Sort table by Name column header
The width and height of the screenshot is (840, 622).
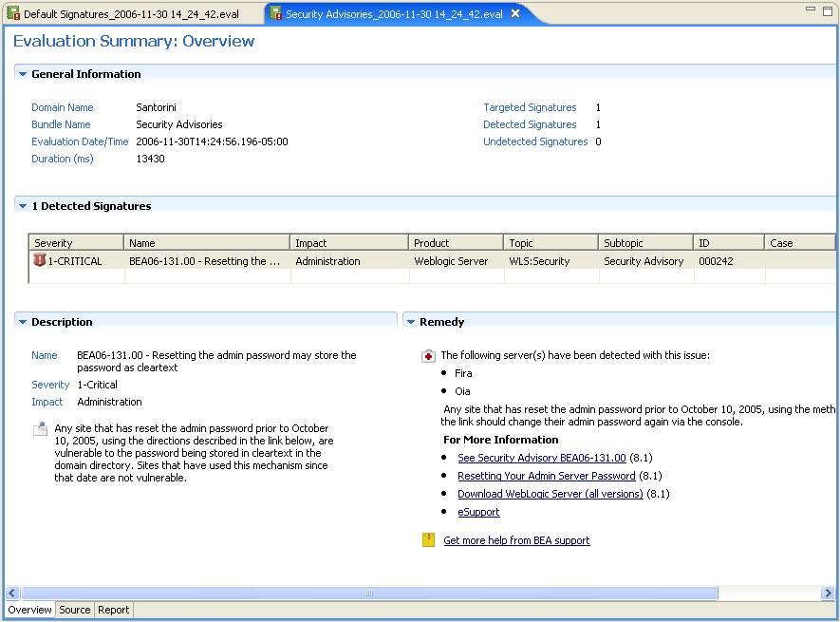(x=207, y=243)
